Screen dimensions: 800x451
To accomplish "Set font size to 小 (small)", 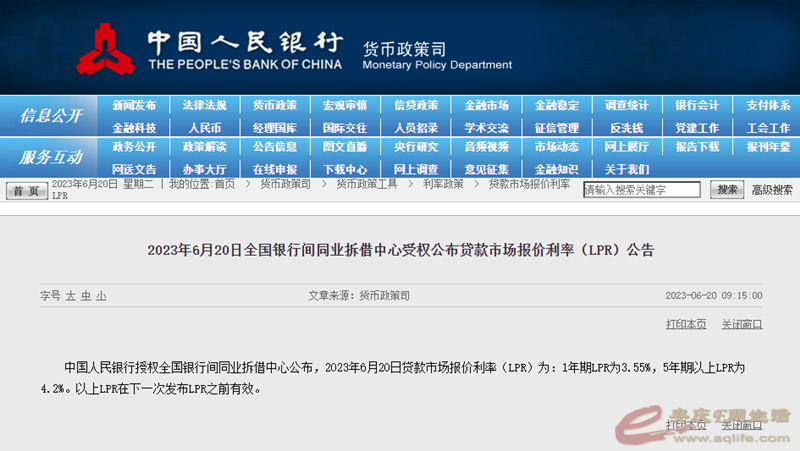I will tap(101, 296).
